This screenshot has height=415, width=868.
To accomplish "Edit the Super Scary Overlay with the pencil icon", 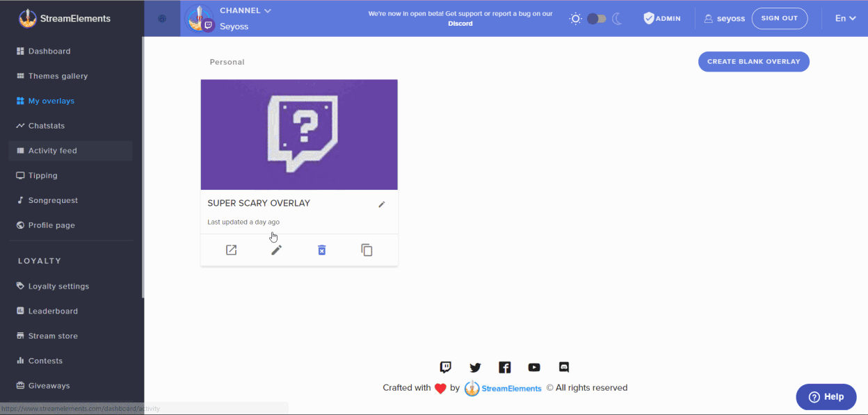I will tap(276, 249).
